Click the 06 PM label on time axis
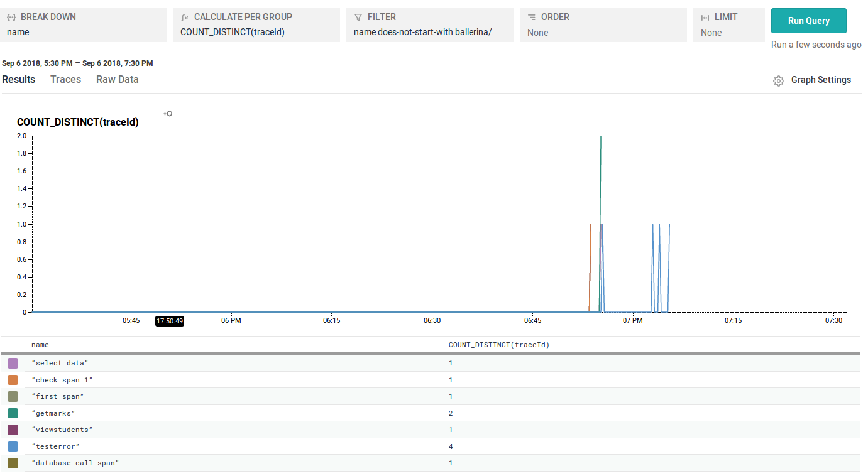This screenshot has width=868, height=476. click(x=231, y=320)
